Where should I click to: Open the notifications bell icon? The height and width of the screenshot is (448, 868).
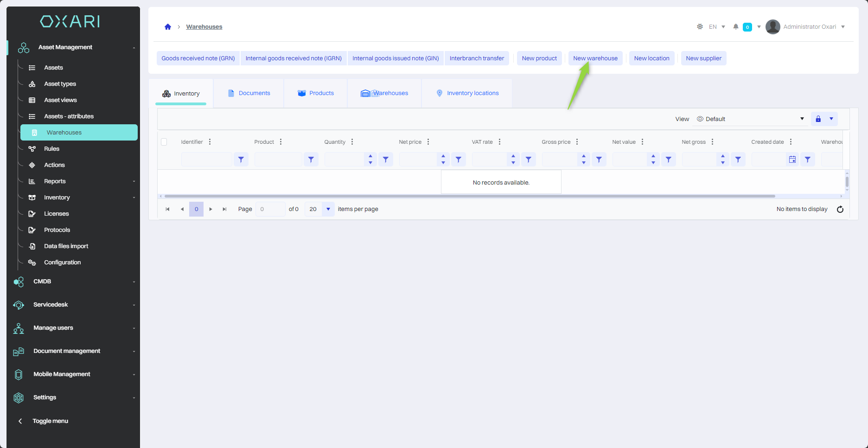735,27
